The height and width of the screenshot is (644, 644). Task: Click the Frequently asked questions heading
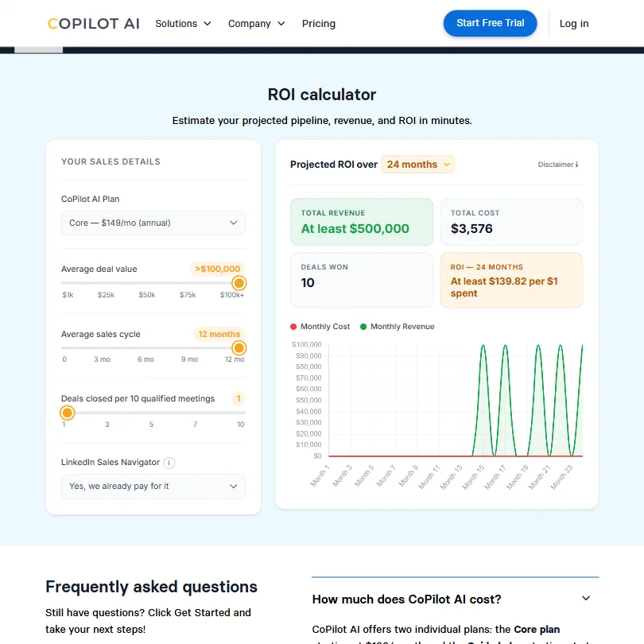pos(151,587)
